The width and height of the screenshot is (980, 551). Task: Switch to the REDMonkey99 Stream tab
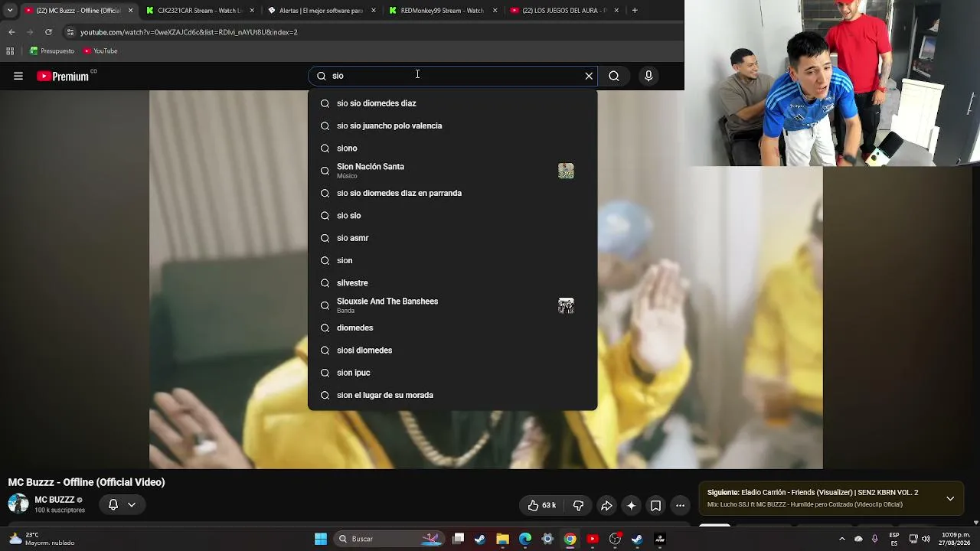click(x=442, y=11)
